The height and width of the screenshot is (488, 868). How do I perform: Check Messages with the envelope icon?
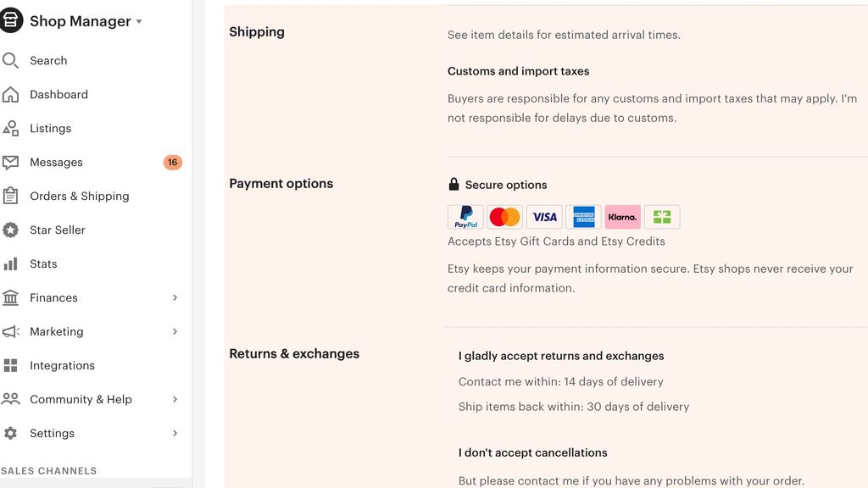click(12, 162)
